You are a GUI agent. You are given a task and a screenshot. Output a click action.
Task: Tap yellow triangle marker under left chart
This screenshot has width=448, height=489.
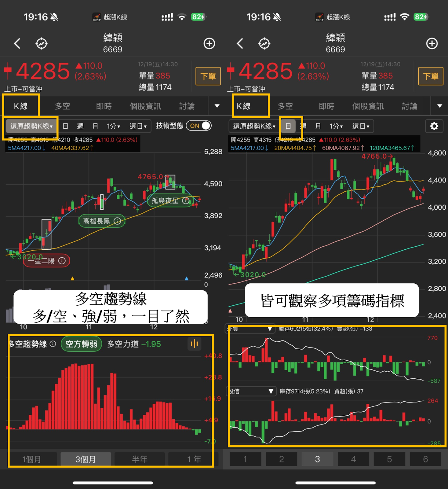coord(72,278)
